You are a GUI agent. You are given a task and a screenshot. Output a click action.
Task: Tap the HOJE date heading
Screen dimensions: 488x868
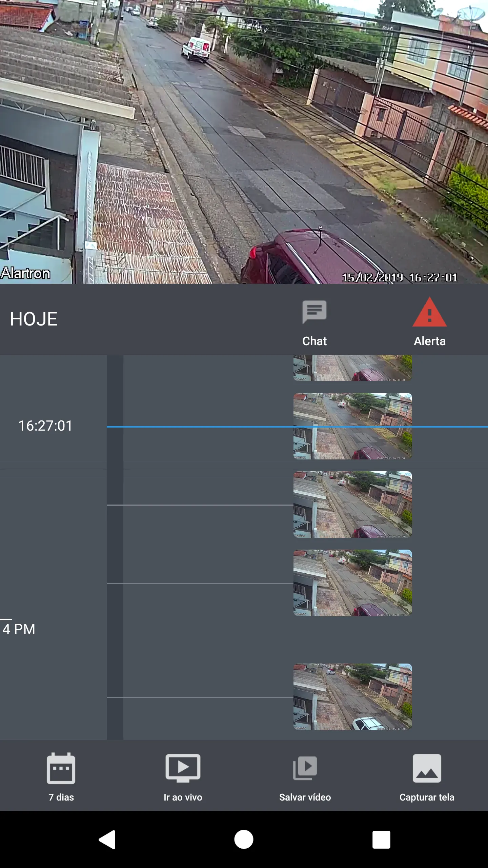click(x=34, y=319)
